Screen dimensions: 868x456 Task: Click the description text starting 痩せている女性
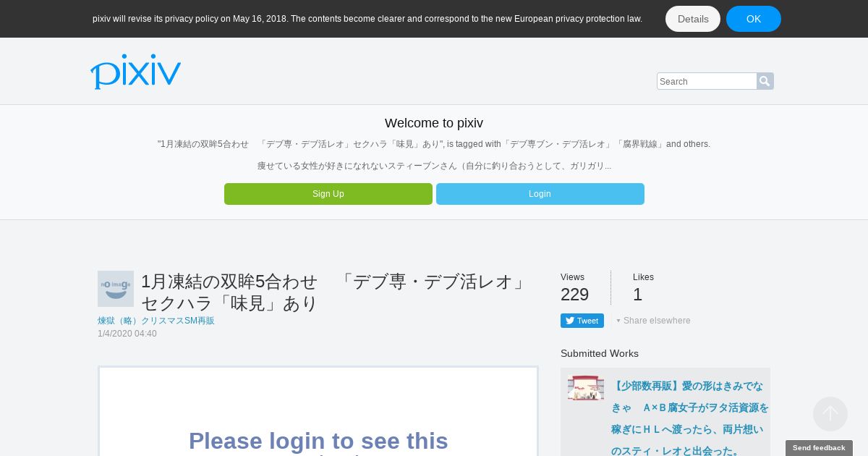click(434, 166)
